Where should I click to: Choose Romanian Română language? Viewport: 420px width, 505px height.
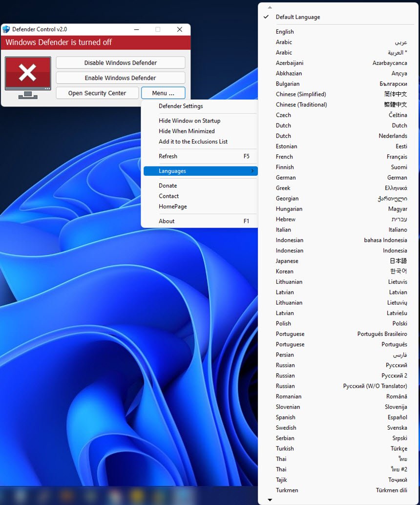[338, 397]
